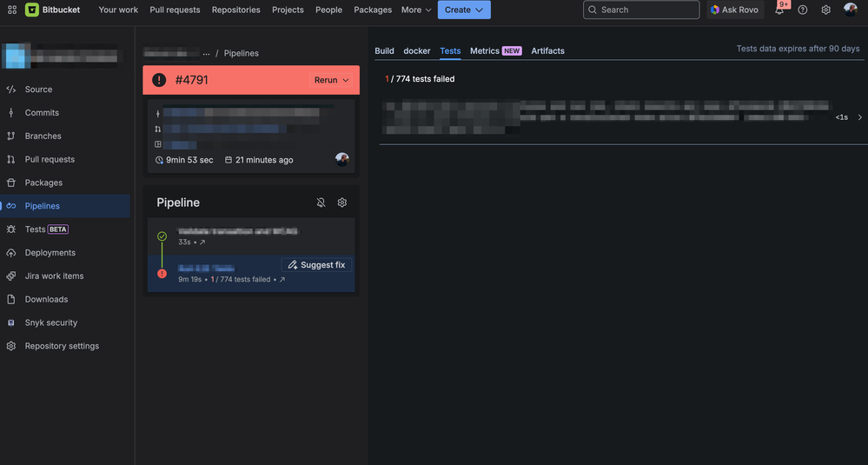Open the top bar settings gear
This screenshot has height=465, width=868.
pyautogui.click(x=826, y=10)
